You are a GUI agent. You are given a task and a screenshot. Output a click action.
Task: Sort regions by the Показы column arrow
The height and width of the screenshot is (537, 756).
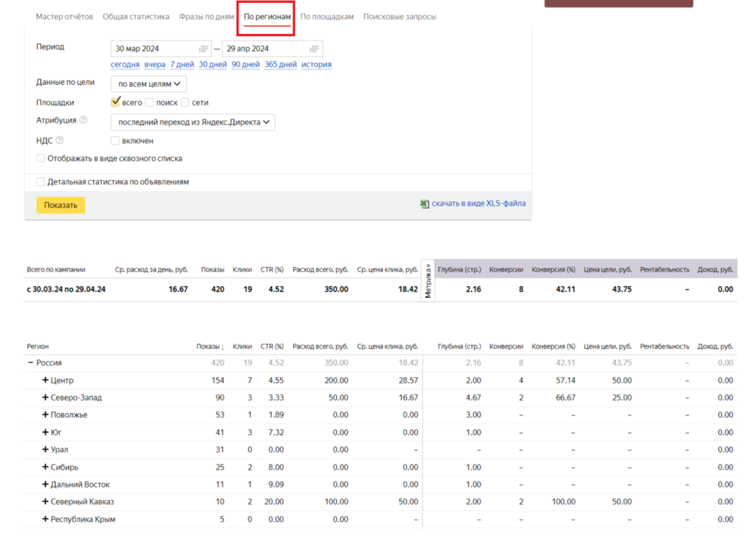coord(223,347)
